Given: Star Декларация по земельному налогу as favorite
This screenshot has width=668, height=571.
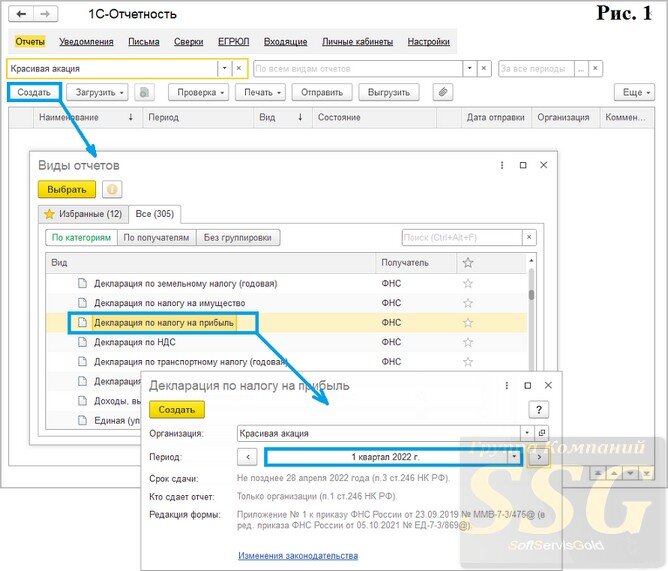Looking at the screenshot, I should (x=468, y=283).
